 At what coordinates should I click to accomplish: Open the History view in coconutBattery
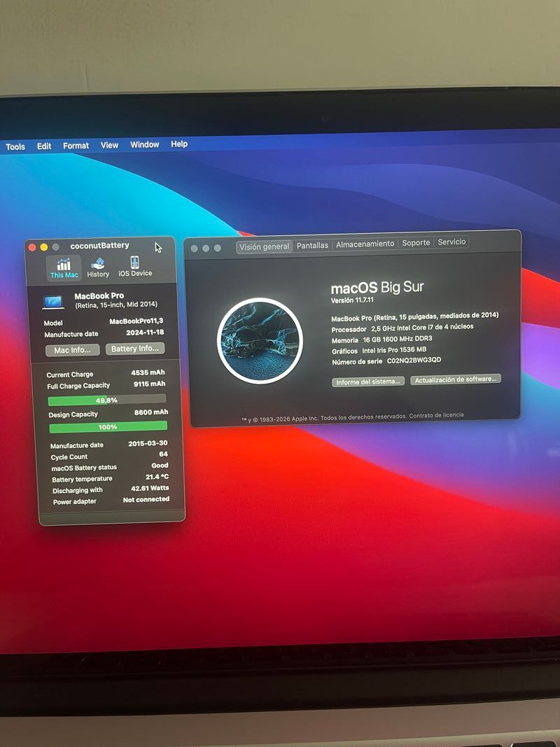[98, 267]
